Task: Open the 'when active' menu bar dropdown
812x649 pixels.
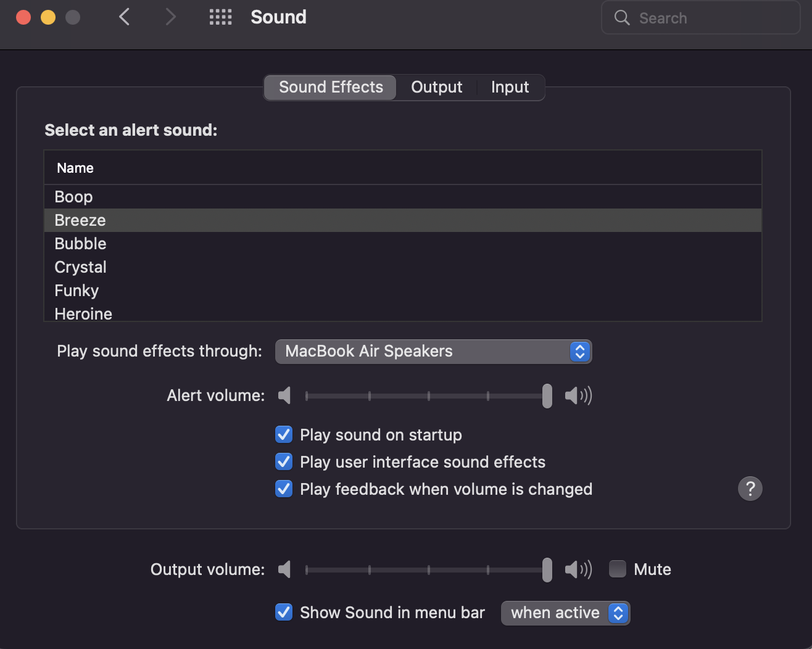Action: coord(565,613)
